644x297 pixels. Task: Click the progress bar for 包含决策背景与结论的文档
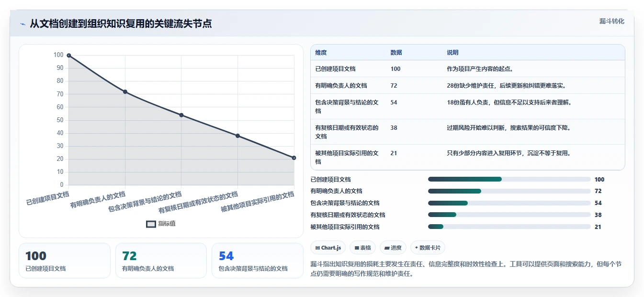[509, 203]
